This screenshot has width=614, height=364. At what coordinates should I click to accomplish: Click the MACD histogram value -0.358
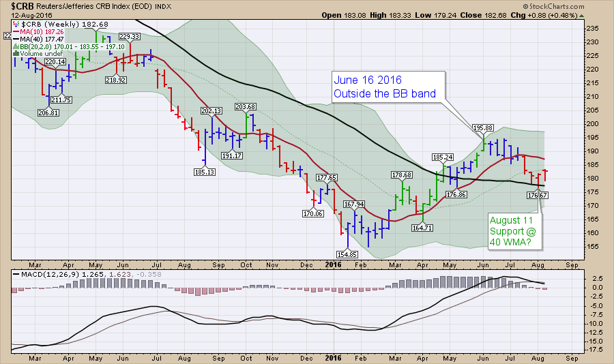[x=149, y=275]
